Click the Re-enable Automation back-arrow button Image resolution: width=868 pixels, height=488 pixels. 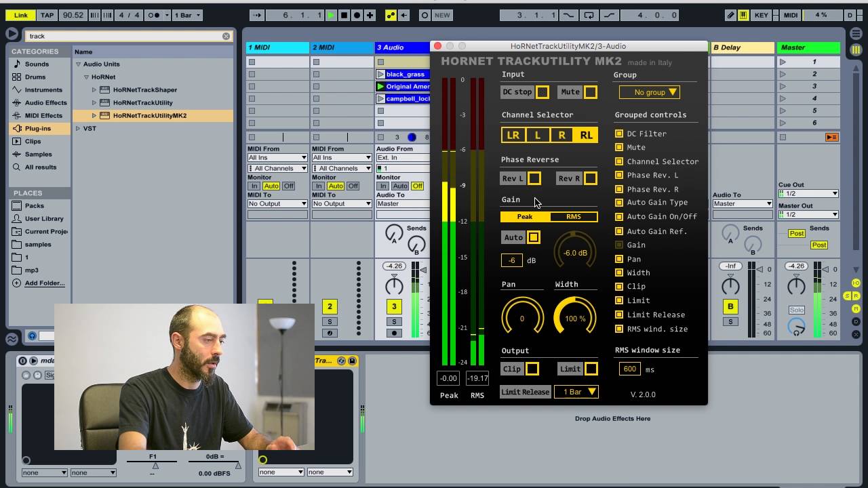[403, 15]
